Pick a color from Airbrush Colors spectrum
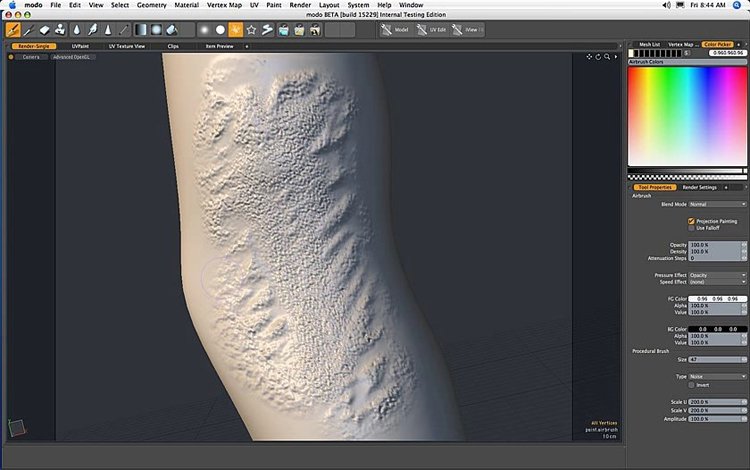The width and height of the screenshot is (750, 470). pos(686,115)
